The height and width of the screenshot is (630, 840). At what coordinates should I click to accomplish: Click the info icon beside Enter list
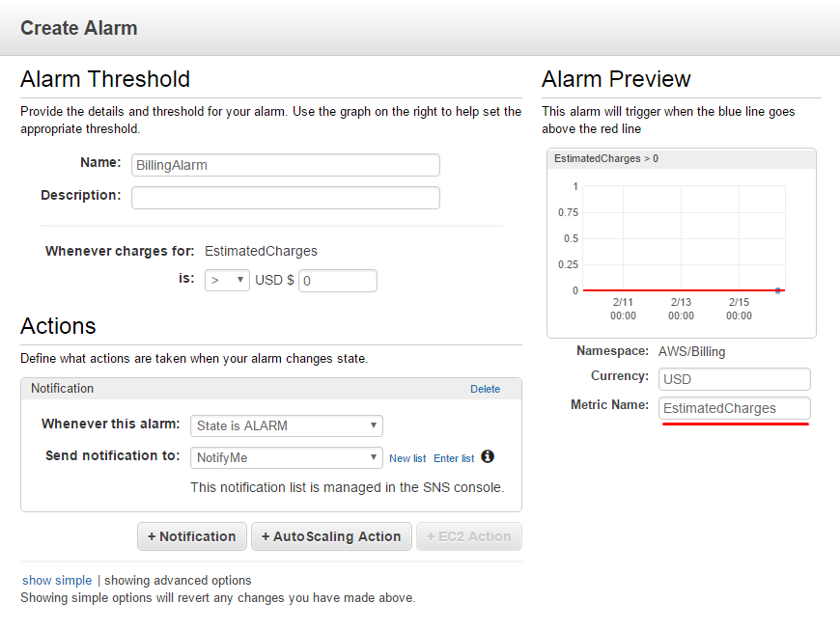point(487,456)
